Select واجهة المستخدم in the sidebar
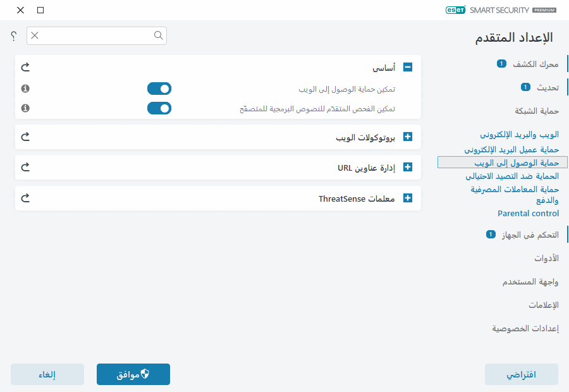This screenshot has height=392, width=569. 530,281
